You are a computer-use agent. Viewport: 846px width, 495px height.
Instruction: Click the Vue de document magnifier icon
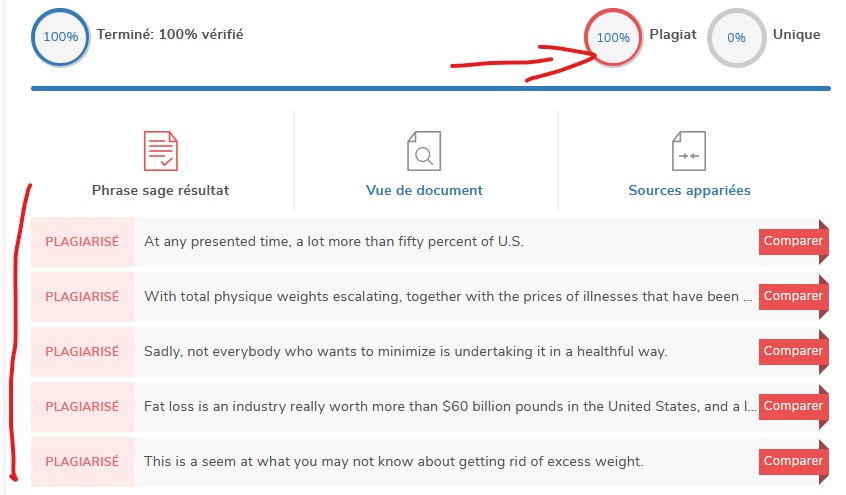[424, 151]
